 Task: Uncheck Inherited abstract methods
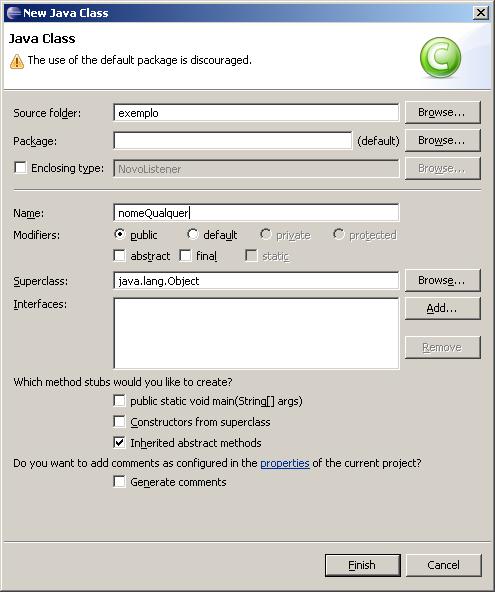point(119,442)
